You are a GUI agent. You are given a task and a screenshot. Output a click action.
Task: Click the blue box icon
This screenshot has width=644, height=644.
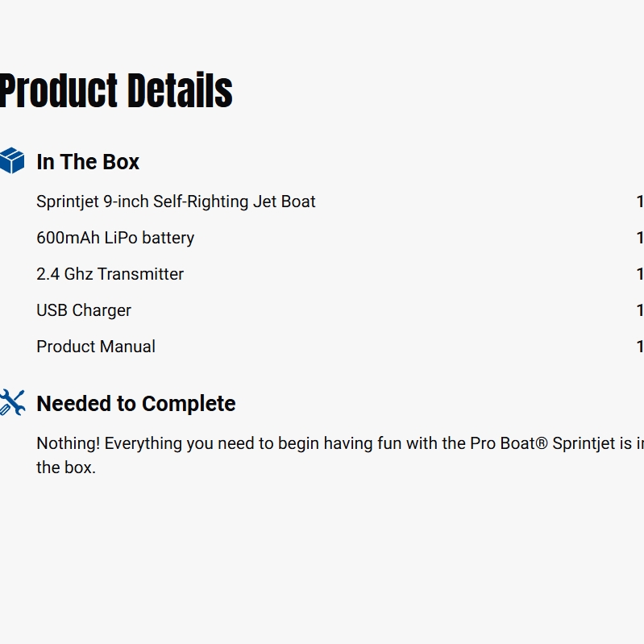click(x=12, y=161)
